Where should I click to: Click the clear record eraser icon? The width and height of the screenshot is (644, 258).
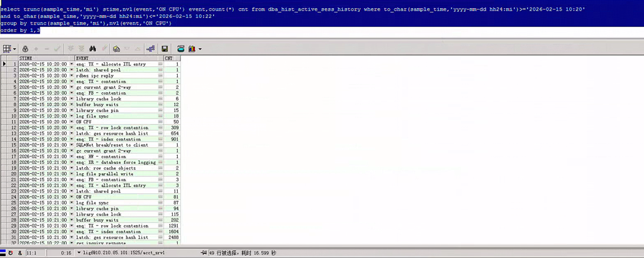click(x=104, y=49)
